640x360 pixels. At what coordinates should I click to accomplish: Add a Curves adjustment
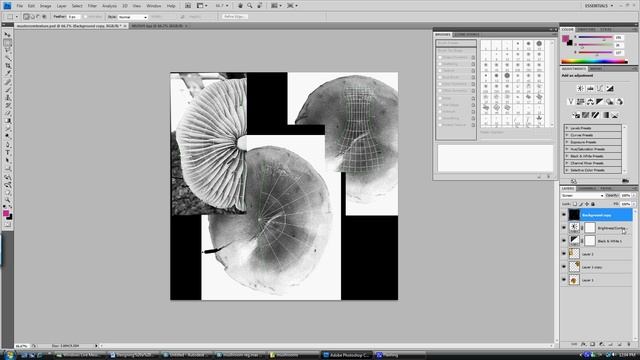(600, 88)
